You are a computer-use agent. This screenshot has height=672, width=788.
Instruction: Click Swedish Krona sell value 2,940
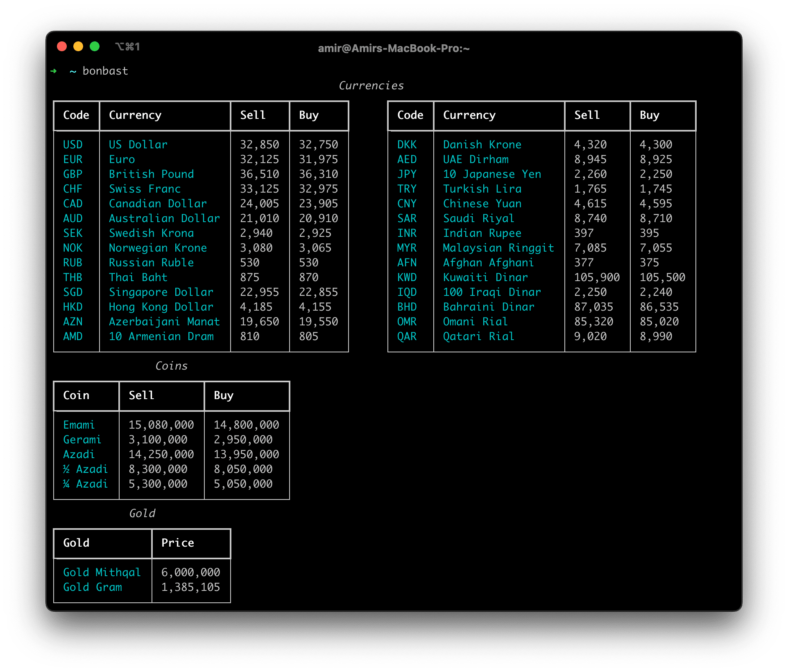click(x=256, y=233)
